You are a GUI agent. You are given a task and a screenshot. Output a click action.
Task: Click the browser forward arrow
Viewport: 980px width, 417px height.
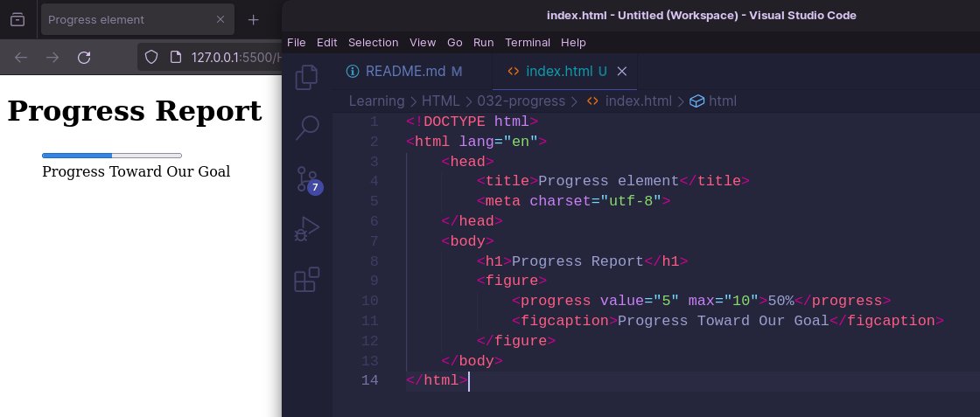(x=52, y=58)
